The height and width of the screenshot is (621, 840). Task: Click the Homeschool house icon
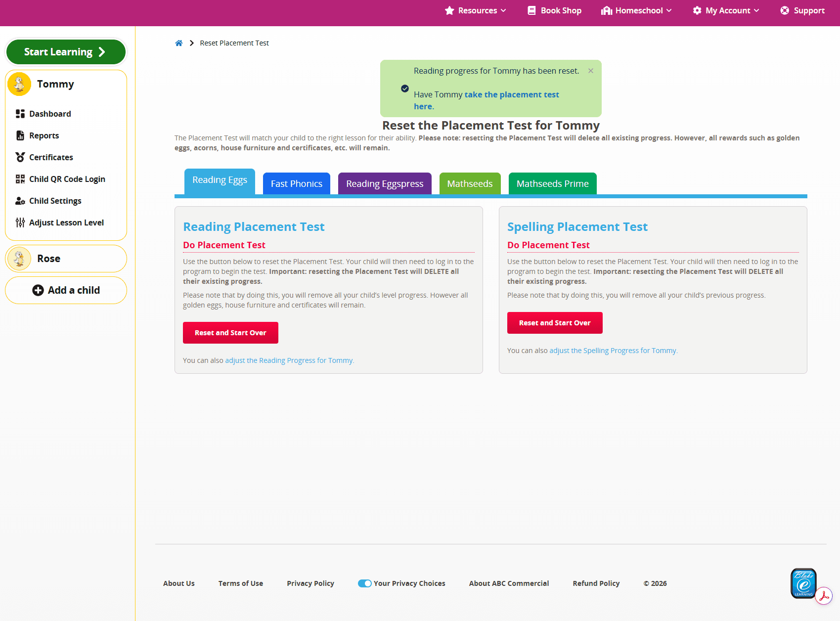[607, 10]
